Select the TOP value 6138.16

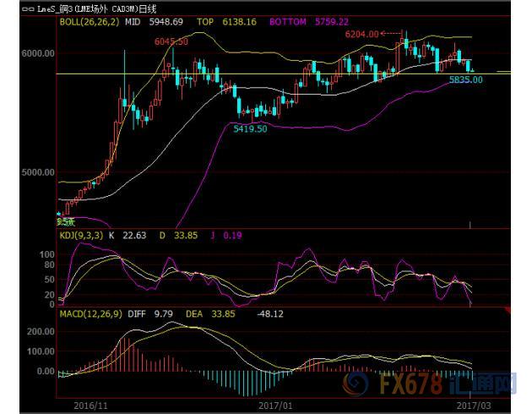coord(240,22)
